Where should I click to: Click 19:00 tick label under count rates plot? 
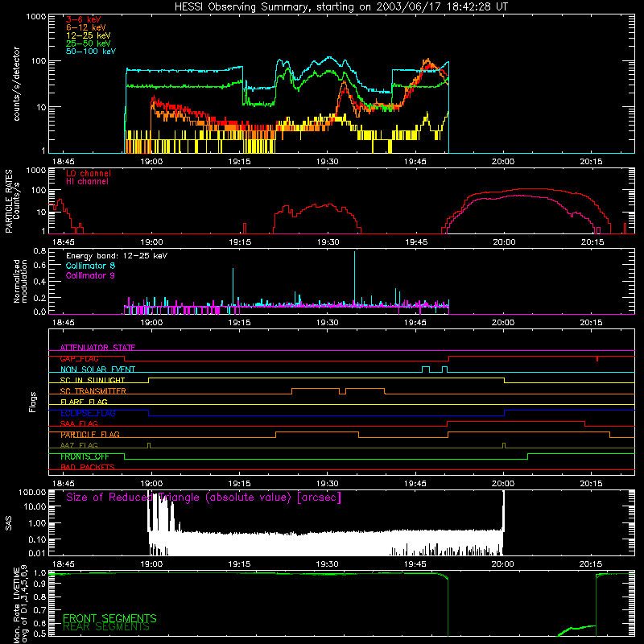pos(151,162)
